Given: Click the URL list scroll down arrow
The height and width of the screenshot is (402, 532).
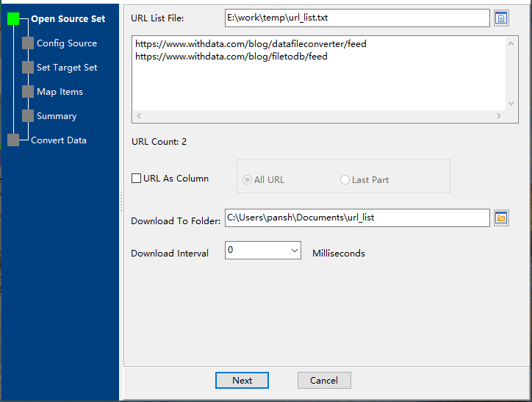Looking at the screenshot, I should 511,104.
